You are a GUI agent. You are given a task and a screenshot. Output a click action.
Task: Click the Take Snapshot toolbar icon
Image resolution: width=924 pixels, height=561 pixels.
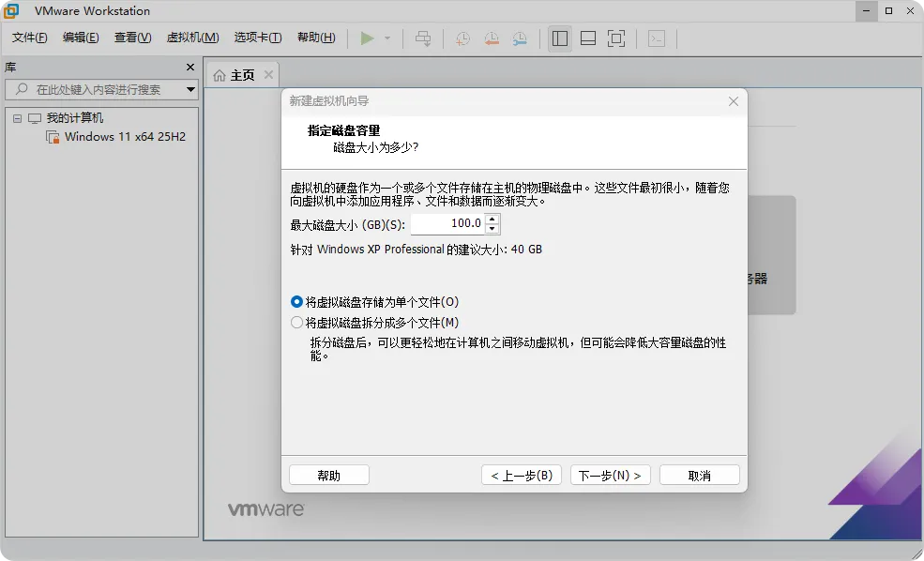tap(462, 38)
